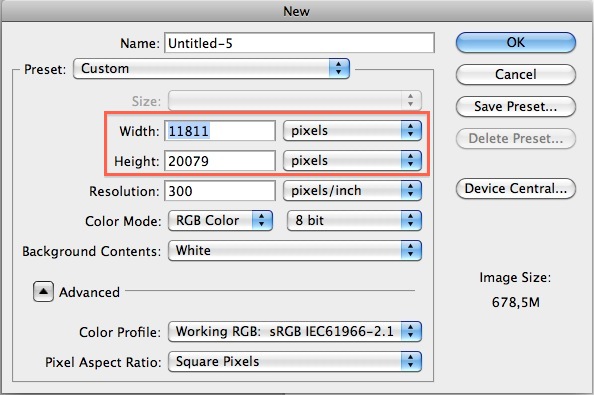The width and height of the screenshot is (594, 395).
Task: Edit the Name field Untitled-5
Action: [x=299, y=43]
